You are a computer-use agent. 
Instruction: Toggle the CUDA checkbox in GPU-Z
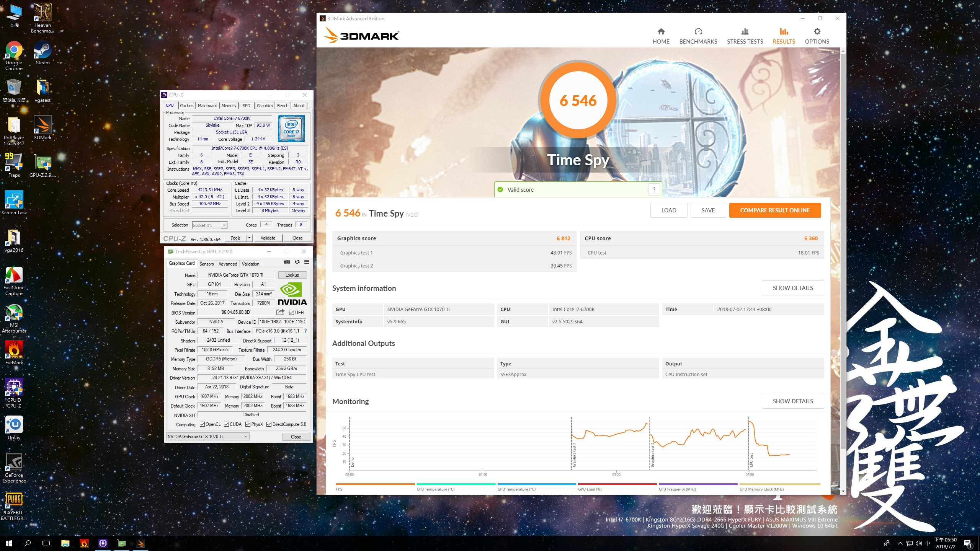(226, 424)
